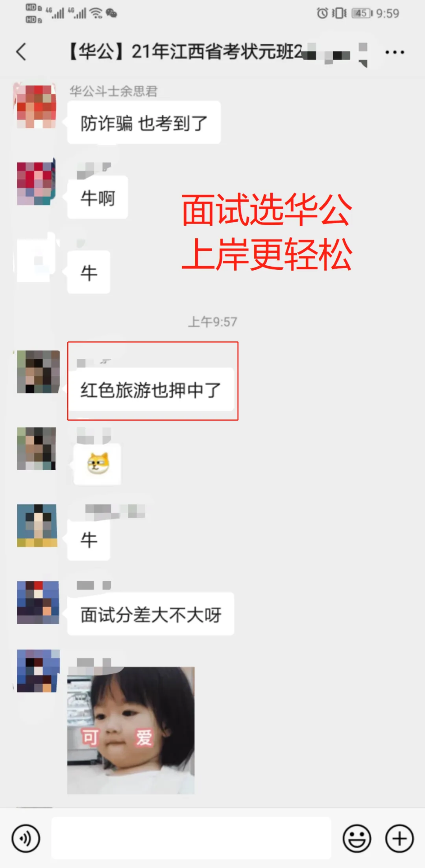Switch to voice message input

point(26,838)
